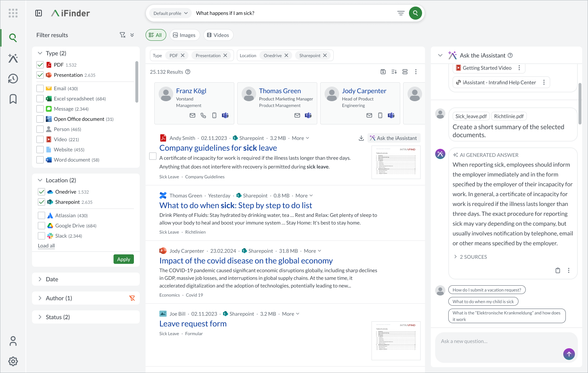The image size is (588, 373).
Task: Collapse the Ask the iAssistant panel
Action: 440,55
